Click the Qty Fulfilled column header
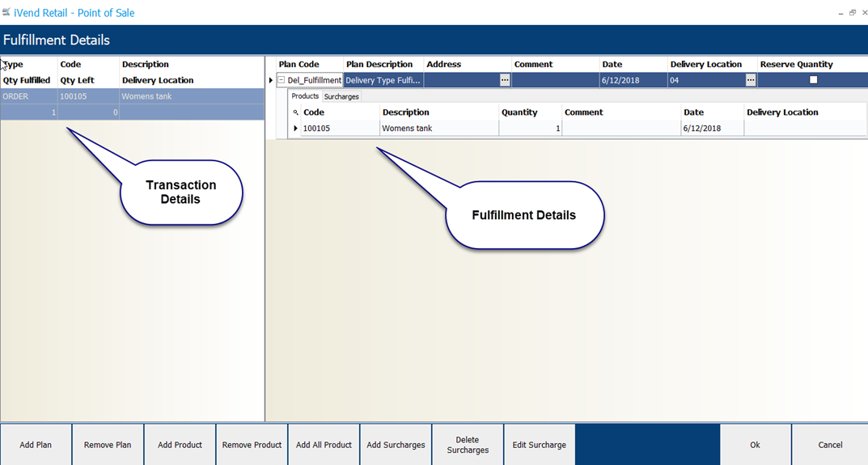The width and height of the screenshot is (868, 465). (x=29, y=80)
